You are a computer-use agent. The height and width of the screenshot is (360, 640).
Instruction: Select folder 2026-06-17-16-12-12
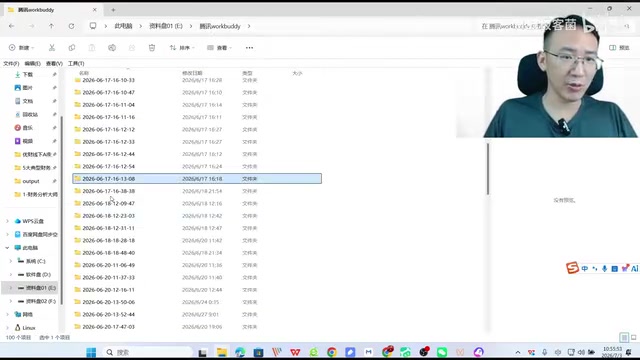pyautogui.click(x=108, y=129)
